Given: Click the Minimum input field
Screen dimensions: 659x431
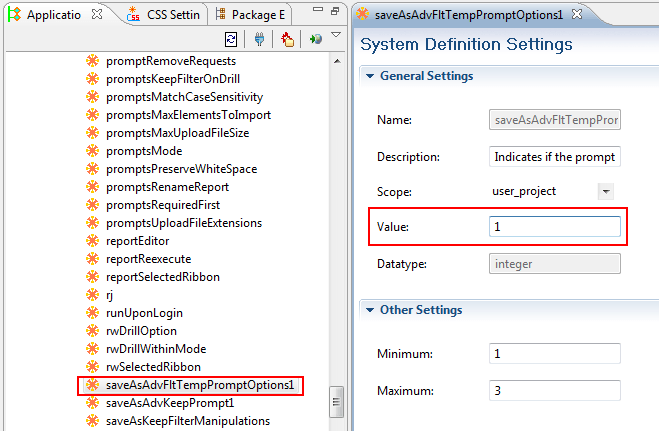Looking at the screenshot, I should (555, 353).
